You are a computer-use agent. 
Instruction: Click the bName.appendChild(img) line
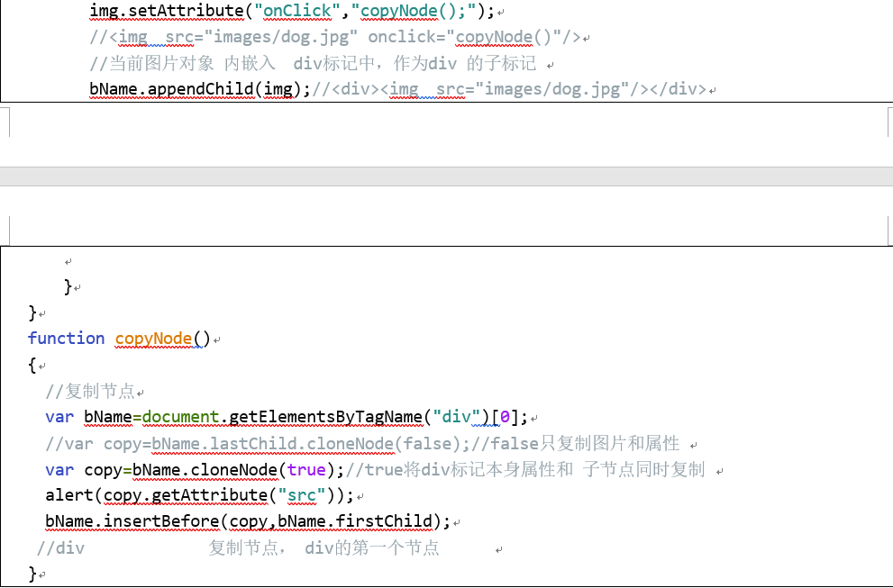tap(397, 89)
